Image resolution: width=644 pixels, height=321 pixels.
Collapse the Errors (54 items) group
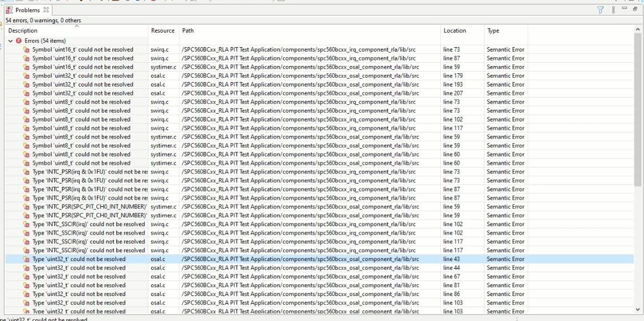click(x=11, y=40)
